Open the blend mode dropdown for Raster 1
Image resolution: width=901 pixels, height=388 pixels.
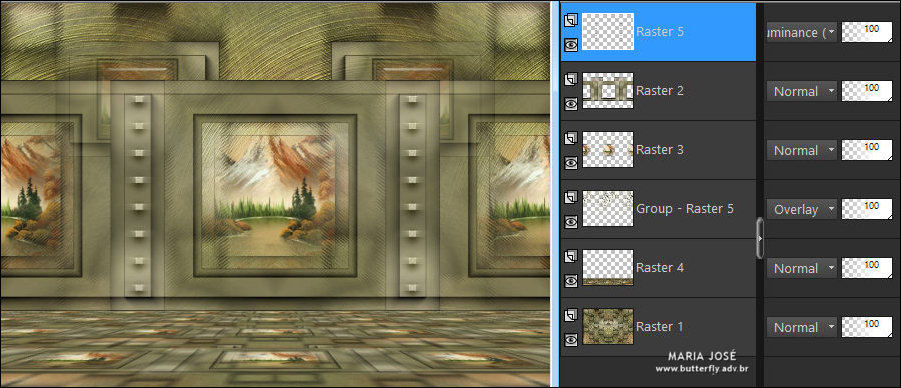pos(802,328)
